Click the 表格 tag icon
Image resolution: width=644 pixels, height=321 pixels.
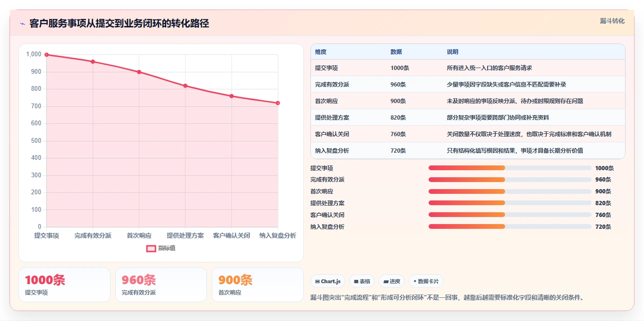click(356, 281)
